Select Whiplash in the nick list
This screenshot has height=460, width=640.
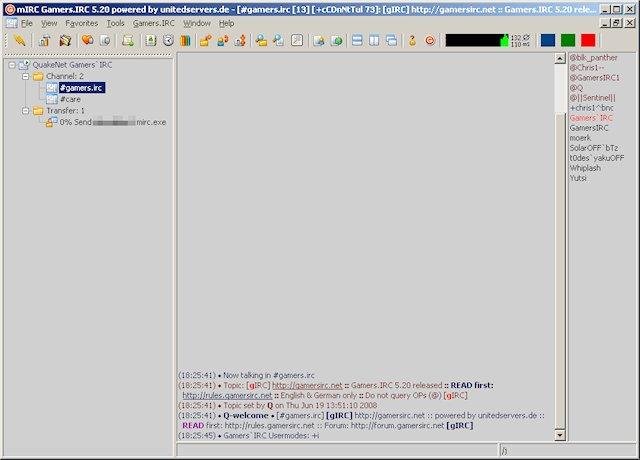pos(585,168)
